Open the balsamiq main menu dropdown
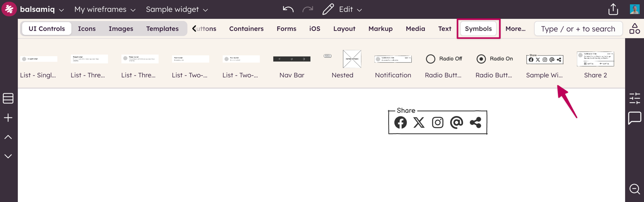The height and width of the screenshot is (202, 644). pos(42,9)
